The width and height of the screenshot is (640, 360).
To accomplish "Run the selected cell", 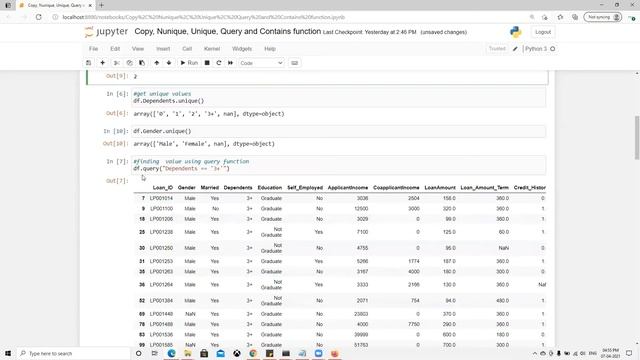I will click(189, 63).
